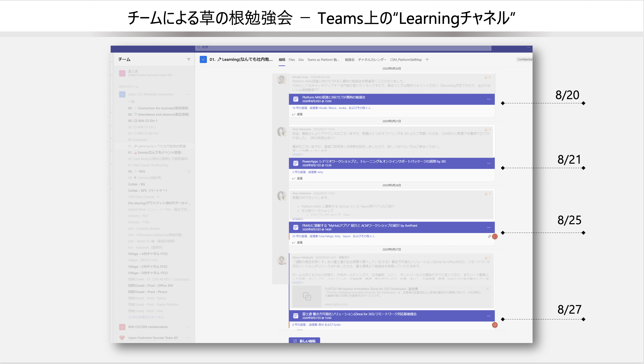This screenshot has width=644, height=364.
Task: Click the orange OneNote badge on the AvePoint thread
Action: (x=495, y=237)
